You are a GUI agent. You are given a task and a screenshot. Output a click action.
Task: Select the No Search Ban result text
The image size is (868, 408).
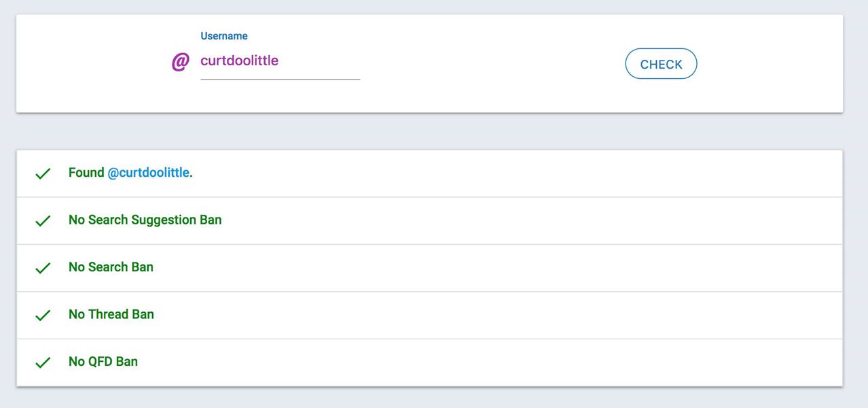[111, 267]
